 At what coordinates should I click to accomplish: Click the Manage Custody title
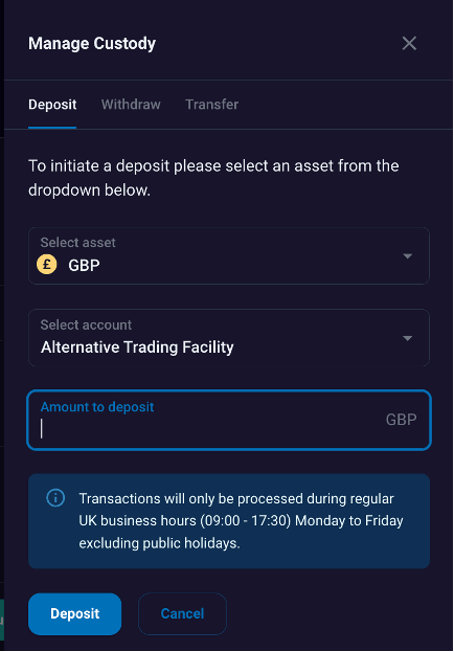coord(92,43)
